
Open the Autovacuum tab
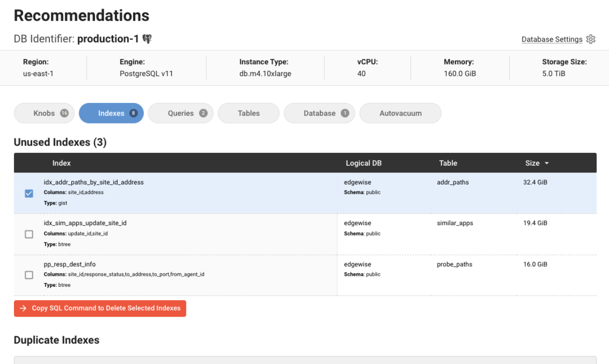(400, 114)
